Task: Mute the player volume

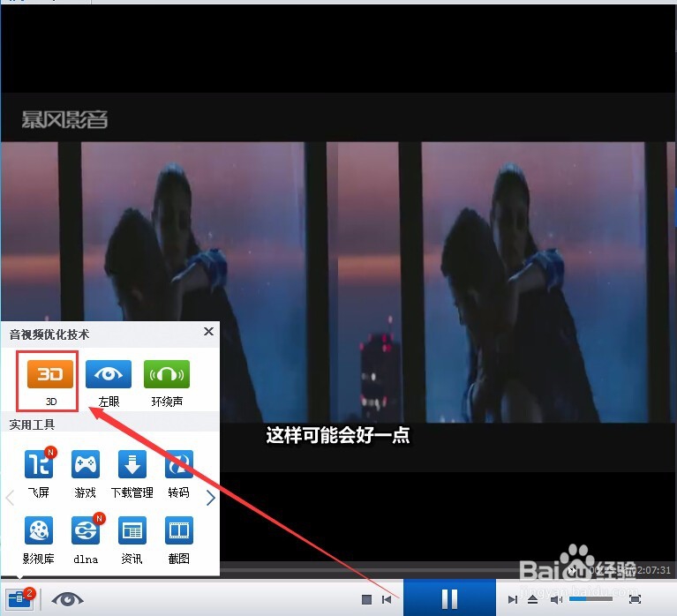Action: click(x=556, y=599)
